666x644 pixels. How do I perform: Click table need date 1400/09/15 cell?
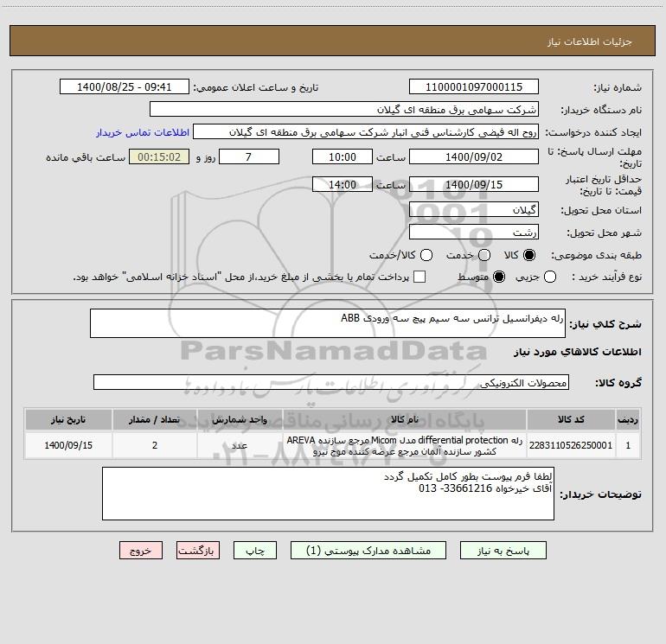(68, 445)
